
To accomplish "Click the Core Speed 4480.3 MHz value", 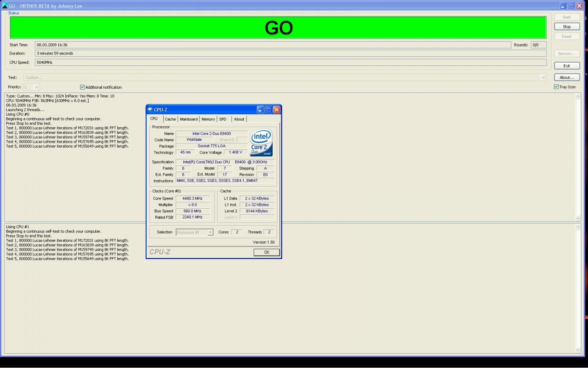I will (193, 198).
